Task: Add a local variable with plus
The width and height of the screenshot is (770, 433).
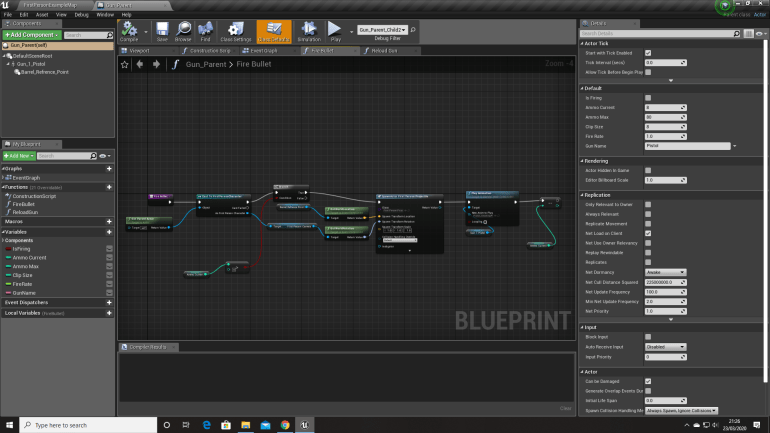Action: tap(109, 313)
